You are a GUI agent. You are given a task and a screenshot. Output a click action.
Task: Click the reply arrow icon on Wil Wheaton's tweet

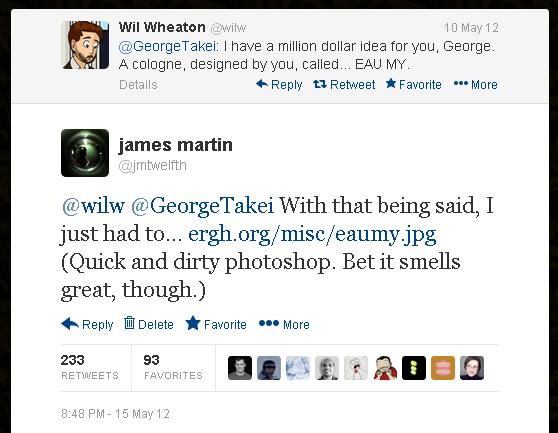(262, 84)
